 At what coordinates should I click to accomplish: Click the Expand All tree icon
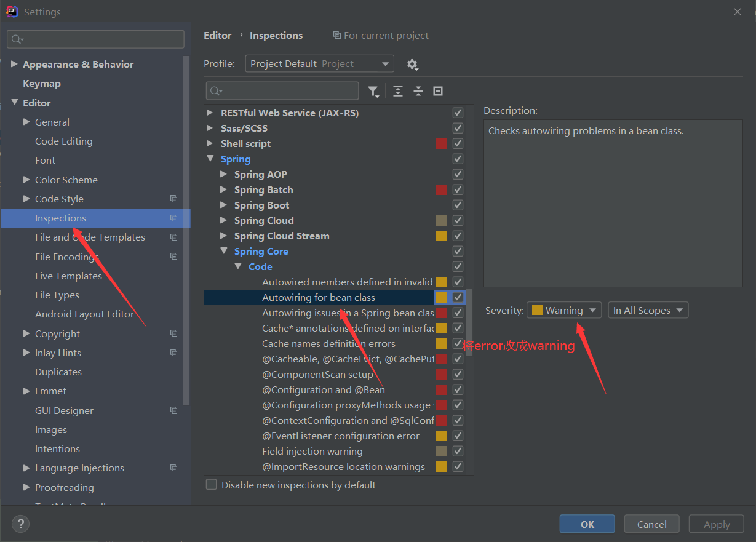pos(398,91)
